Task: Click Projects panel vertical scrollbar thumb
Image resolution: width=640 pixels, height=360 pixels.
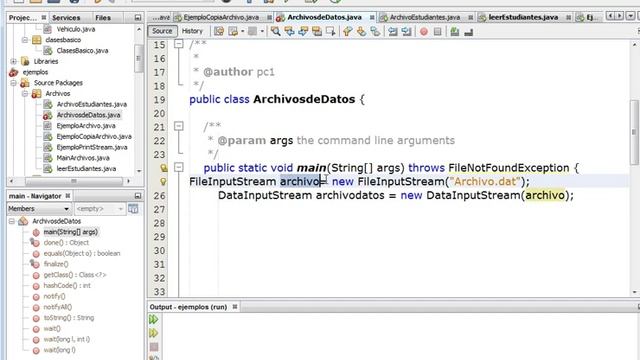Action: click(x=138, y=58)
